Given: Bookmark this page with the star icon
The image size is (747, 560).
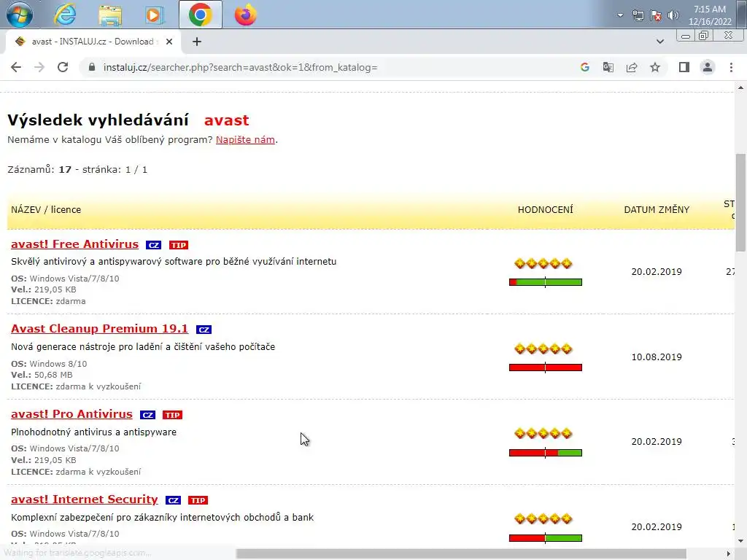Looking at the screenshot, I should coord(655,67).
